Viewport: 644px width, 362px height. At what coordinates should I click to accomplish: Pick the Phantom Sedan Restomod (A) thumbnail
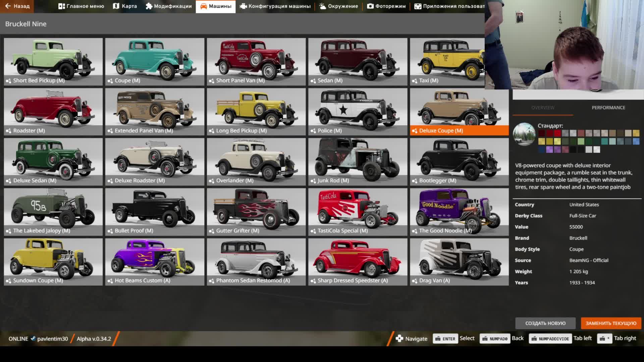(x=256, y=262)
